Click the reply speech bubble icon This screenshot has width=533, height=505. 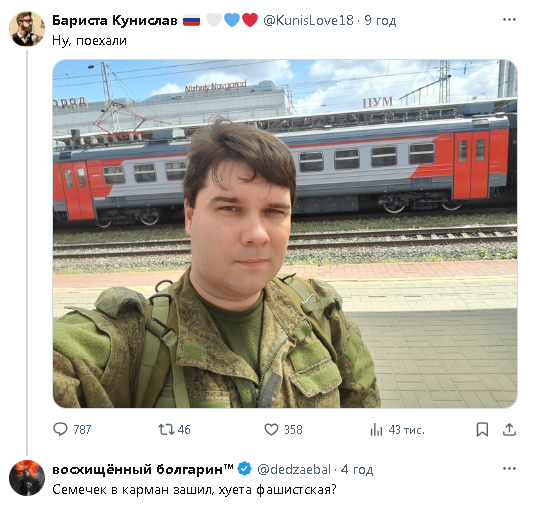coord(60,429)
